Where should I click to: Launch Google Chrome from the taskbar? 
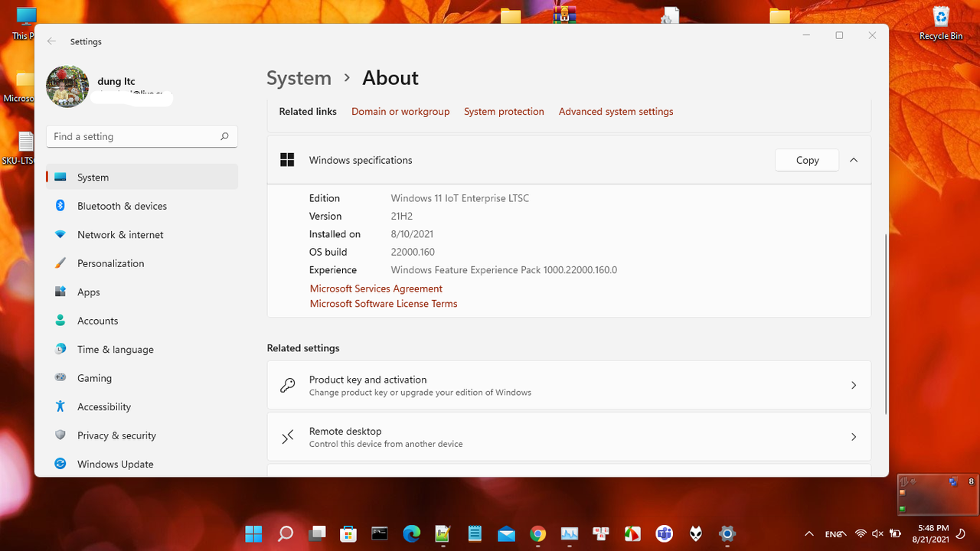[x=538, y=533]
